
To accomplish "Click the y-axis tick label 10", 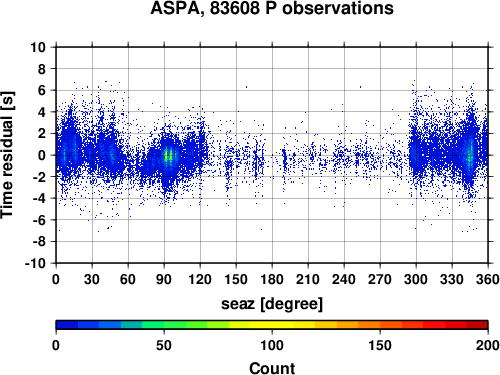I will 38,47.
